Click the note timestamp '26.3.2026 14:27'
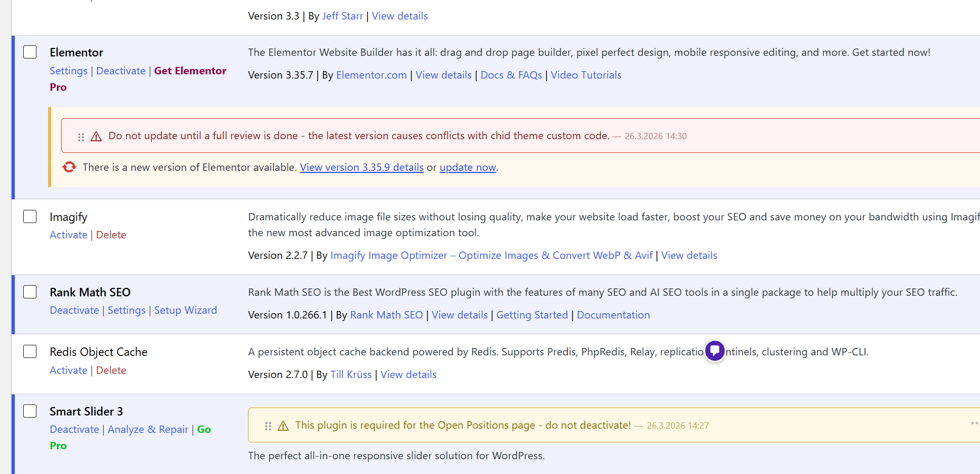The image size is (980, 474). coord(678,425)
